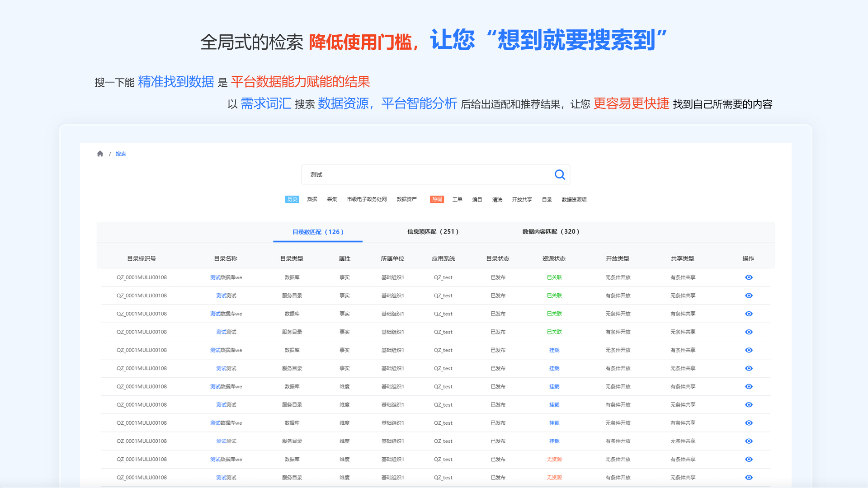Click the home icon in breadcrumb
868x488 pixels.
click(x=100, y=154)
